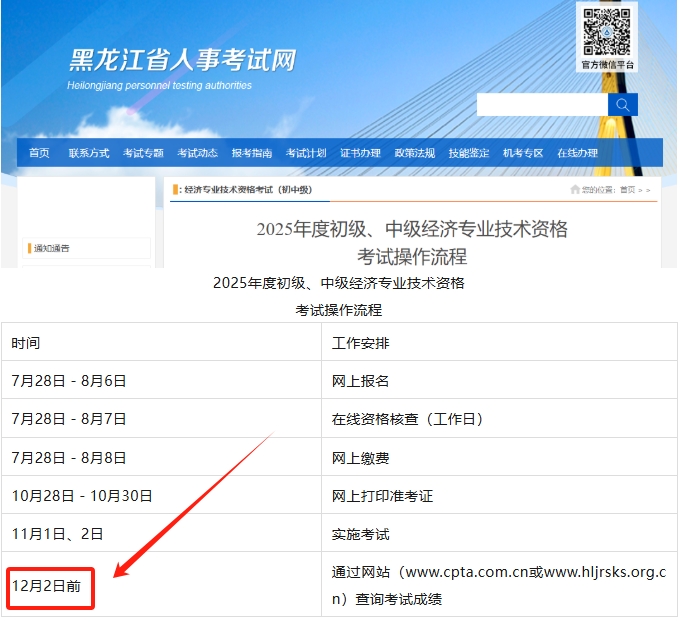Open the 首页 navigation menu item
This screenshot has width=680, height=622.
click(39, 153)
